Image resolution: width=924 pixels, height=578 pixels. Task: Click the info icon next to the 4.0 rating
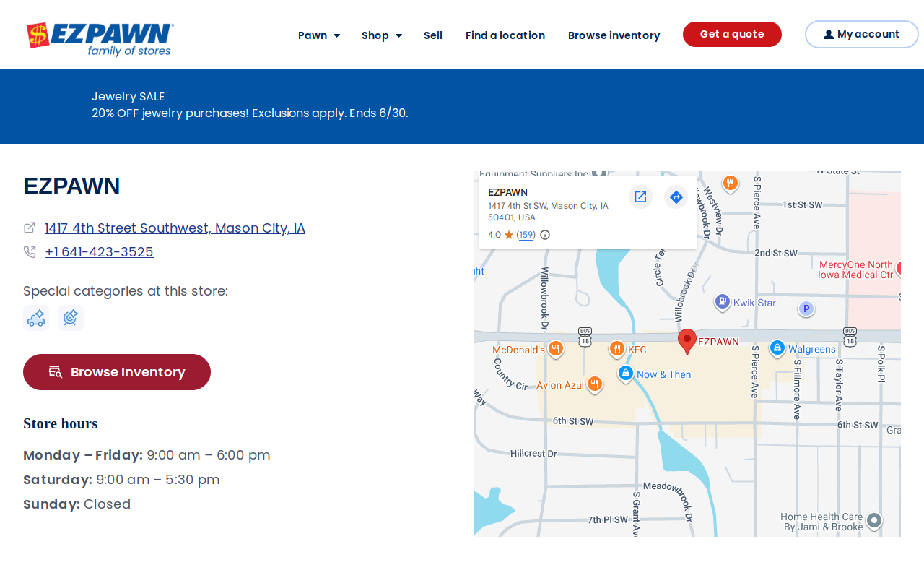[545, 235]
